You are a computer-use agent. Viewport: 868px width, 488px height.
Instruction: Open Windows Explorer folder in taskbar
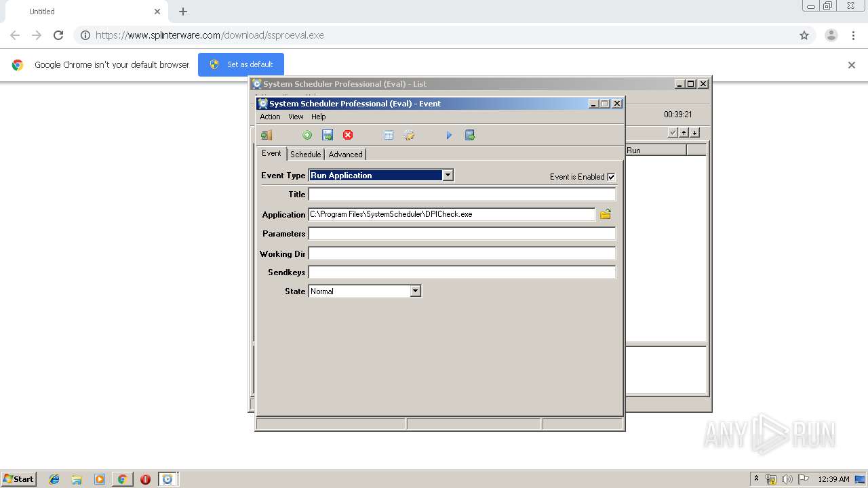click(77, 479)
